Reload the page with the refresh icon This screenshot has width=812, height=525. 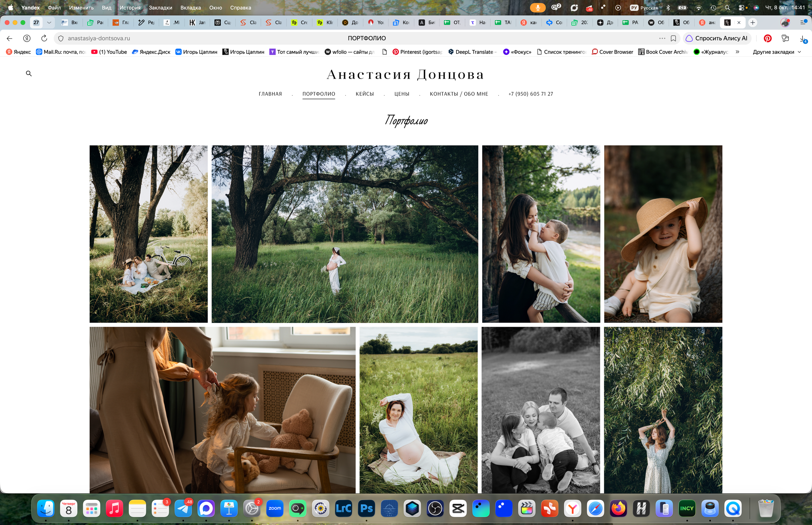tap(44, 38)
